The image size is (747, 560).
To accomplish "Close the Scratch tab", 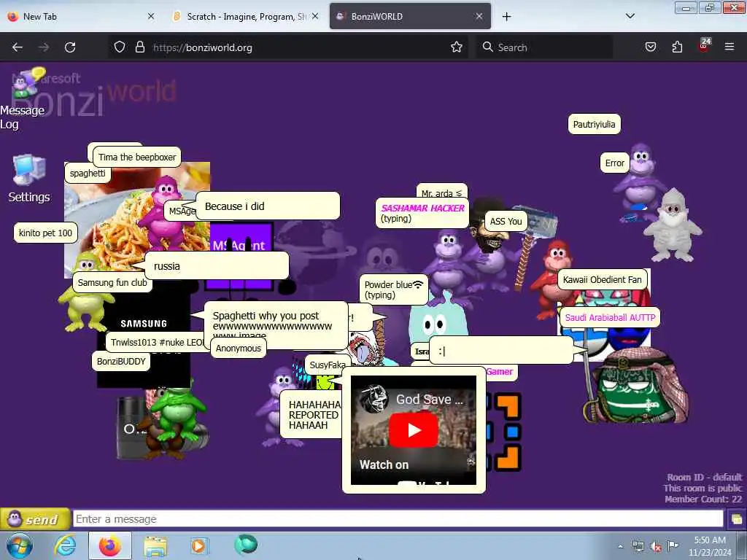I will point(315,16).
